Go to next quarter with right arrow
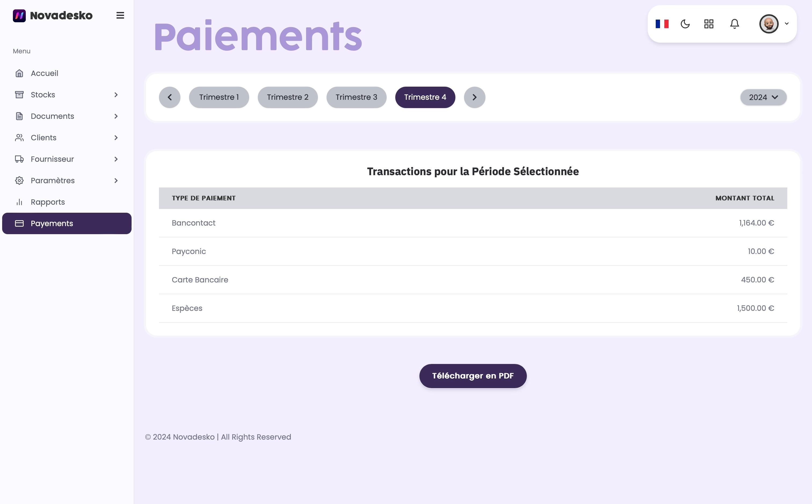Image resolution: width=812 pixels, height=504 pixels. point(474,97)
